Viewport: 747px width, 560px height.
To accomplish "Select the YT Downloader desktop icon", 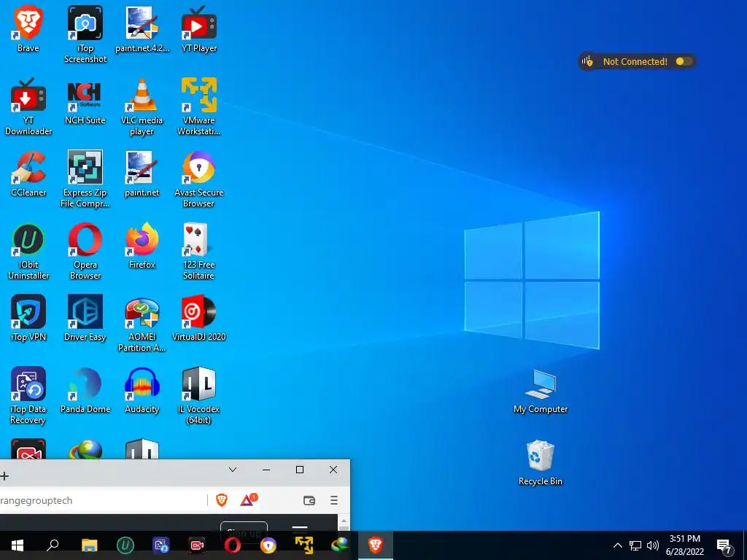I will tap(28, 106).
